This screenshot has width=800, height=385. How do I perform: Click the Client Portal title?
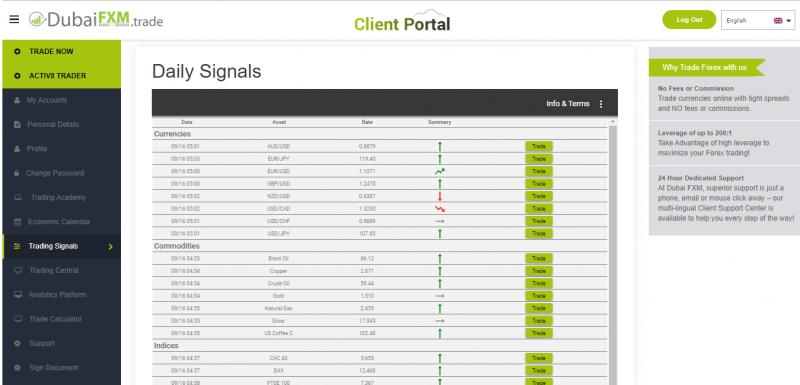point(402,23)
